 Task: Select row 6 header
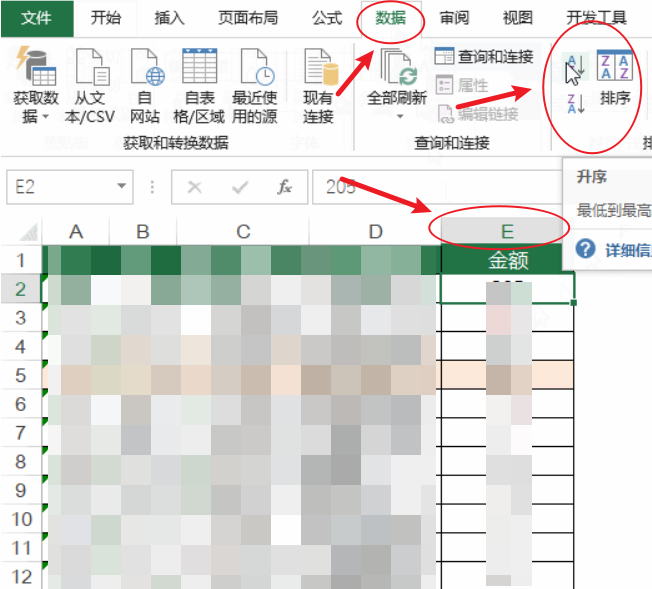(20, 404)
